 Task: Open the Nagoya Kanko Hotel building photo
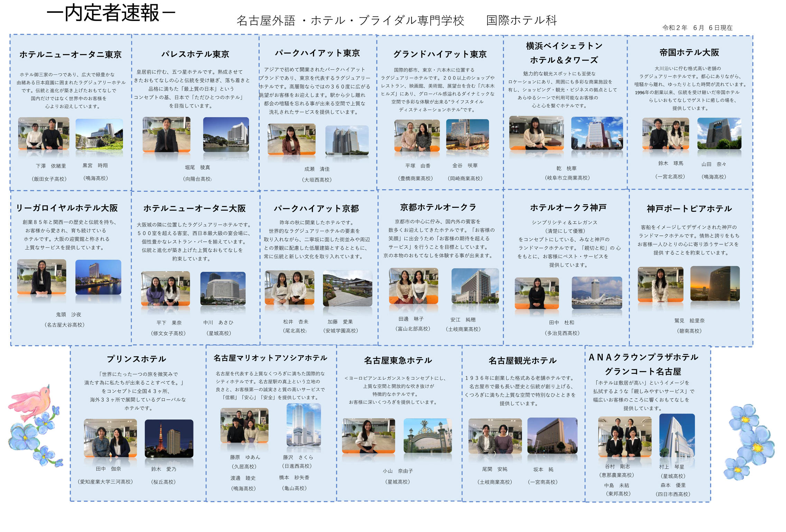552,436
